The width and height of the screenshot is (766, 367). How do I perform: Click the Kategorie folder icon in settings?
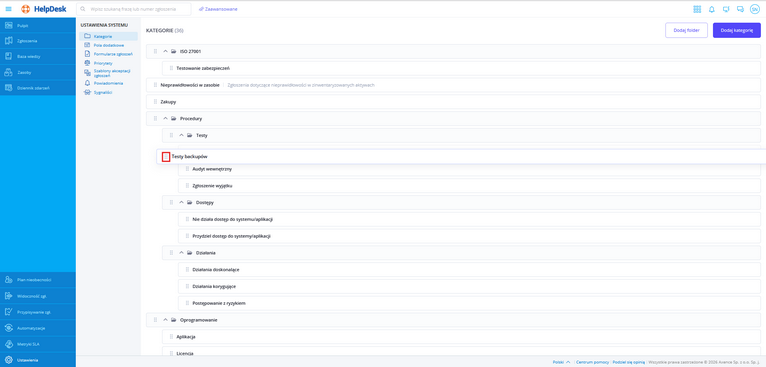[87, 36]
